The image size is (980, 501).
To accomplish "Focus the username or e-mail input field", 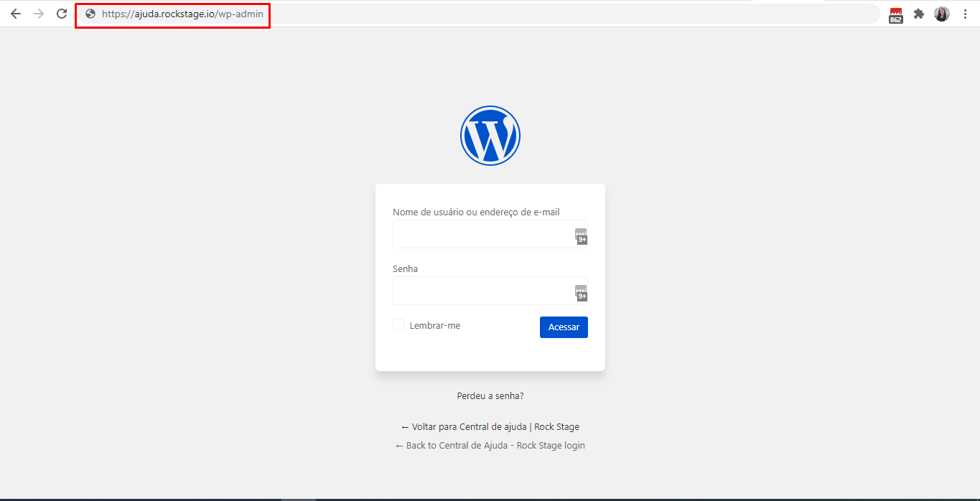I will tap(490, 234).
